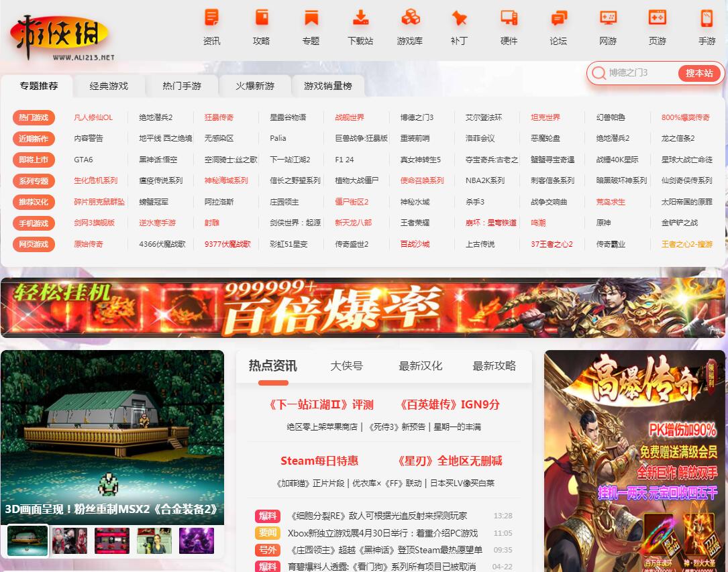Viewport: 728px width, 572px height.
Task: Open the 资讯 news icon
Action: 212,19
